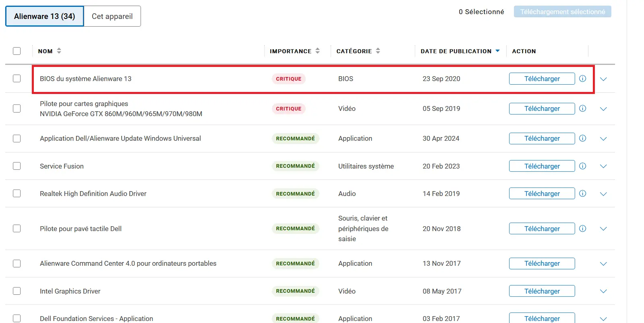
Task: Click 'Souris, clavier et périphériques de saisie' cell
Action: coord(363,229)
